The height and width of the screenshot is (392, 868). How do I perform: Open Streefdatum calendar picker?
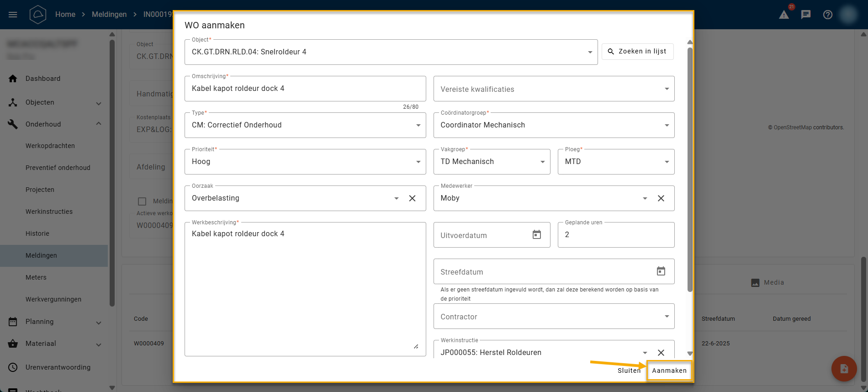pyautogui.click(x=661, y=271)
